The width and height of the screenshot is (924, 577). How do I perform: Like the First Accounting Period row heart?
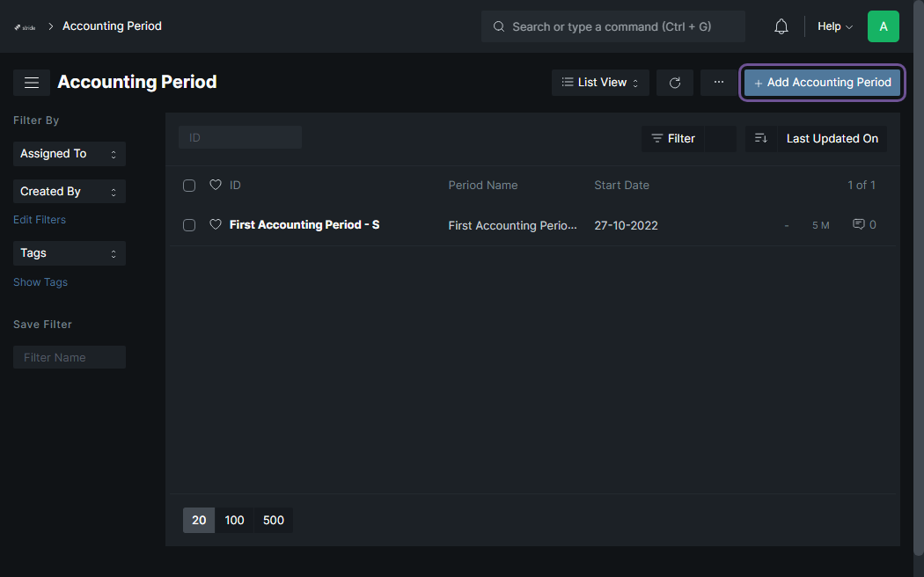coord(216,224)
